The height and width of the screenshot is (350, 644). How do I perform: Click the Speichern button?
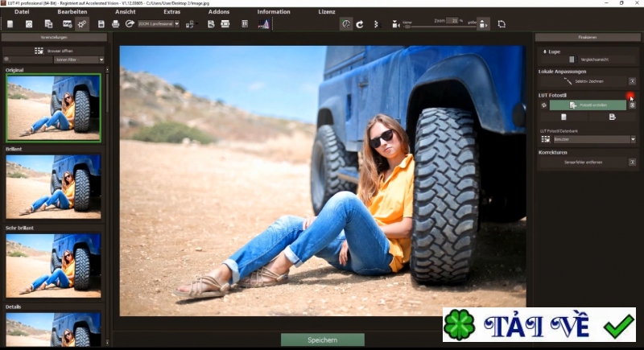[322, 340]
